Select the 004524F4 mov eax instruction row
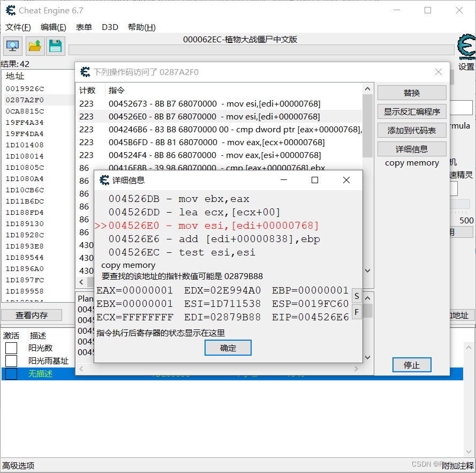This screenshot has height=473, width=476. 220,155
